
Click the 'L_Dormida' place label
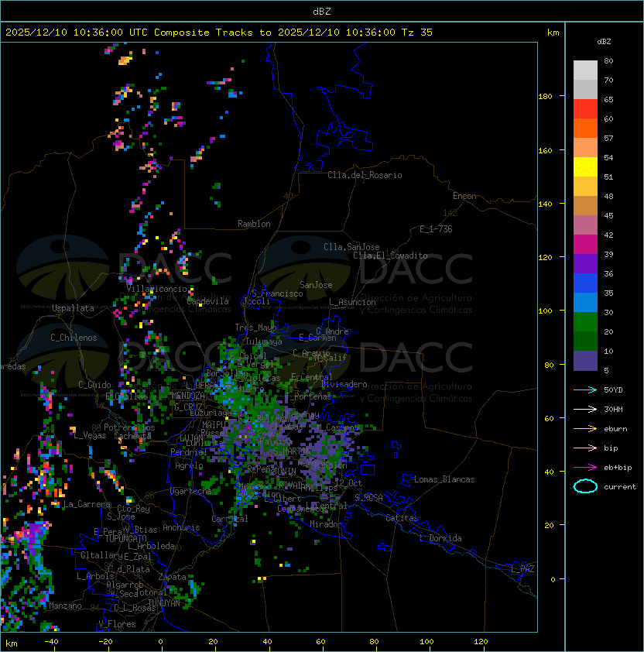tap(440, 538)
